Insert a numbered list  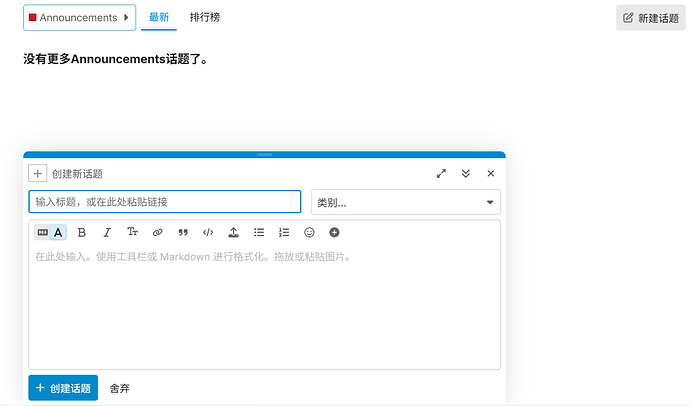284,232
